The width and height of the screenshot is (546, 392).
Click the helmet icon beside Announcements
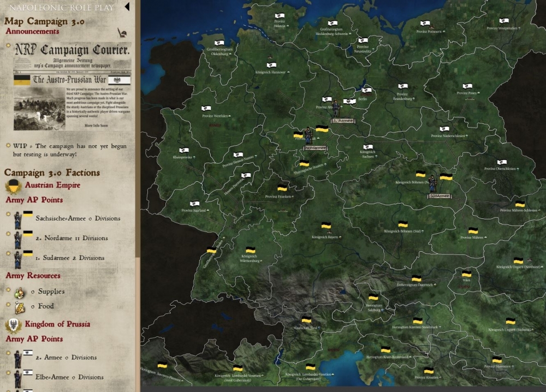(x=123, y=33)
